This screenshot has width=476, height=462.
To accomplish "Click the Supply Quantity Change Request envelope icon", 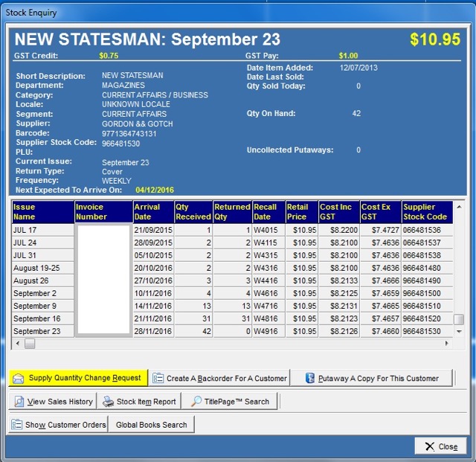I will 19,378.
